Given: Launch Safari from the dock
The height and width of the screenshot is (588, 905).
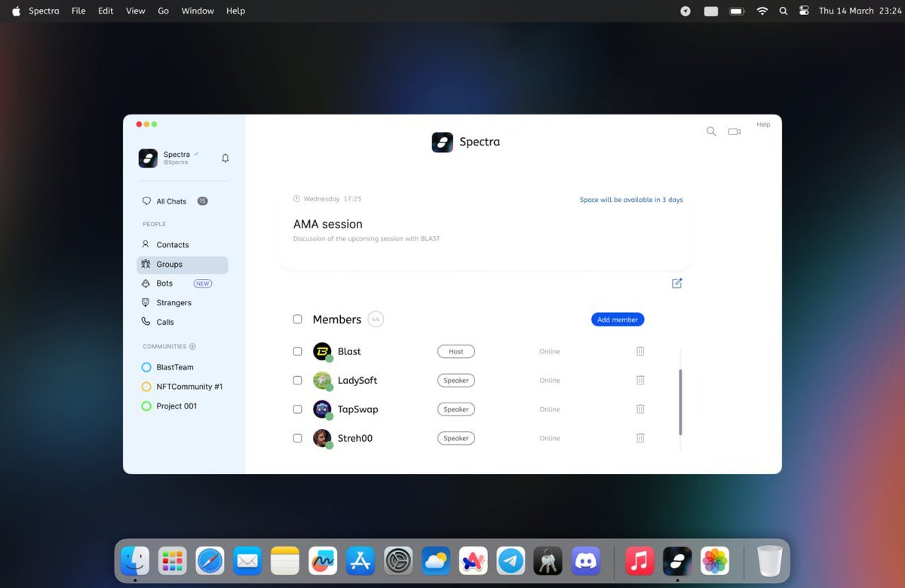Looking at the screenshot, I should 210,561.
